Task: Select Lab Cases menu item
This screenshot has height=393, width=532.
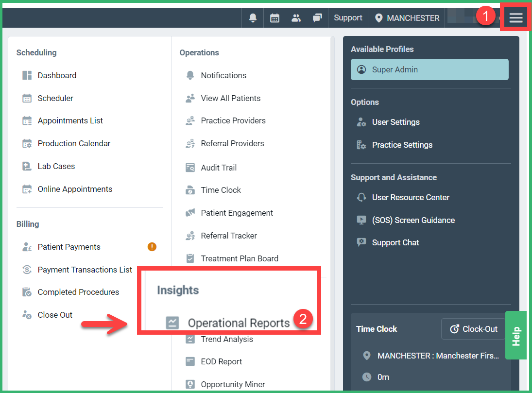Action: 56,166
